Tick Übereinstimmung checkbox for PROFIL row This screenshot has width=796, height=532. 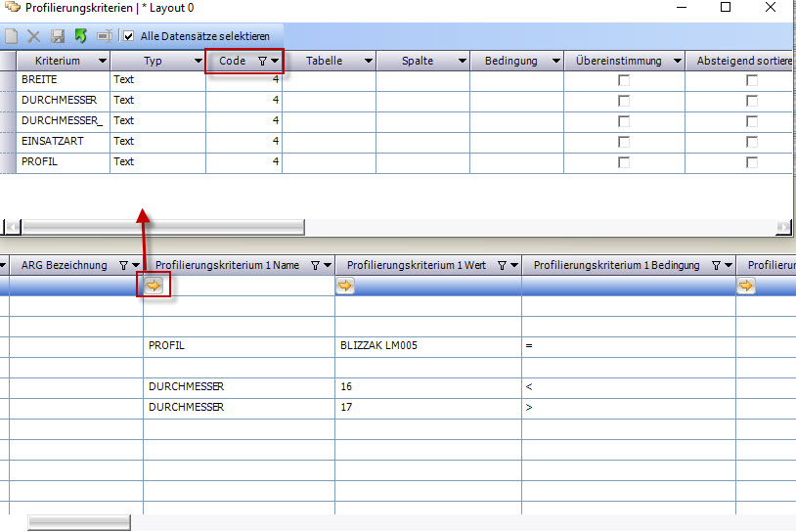(624, 161)
